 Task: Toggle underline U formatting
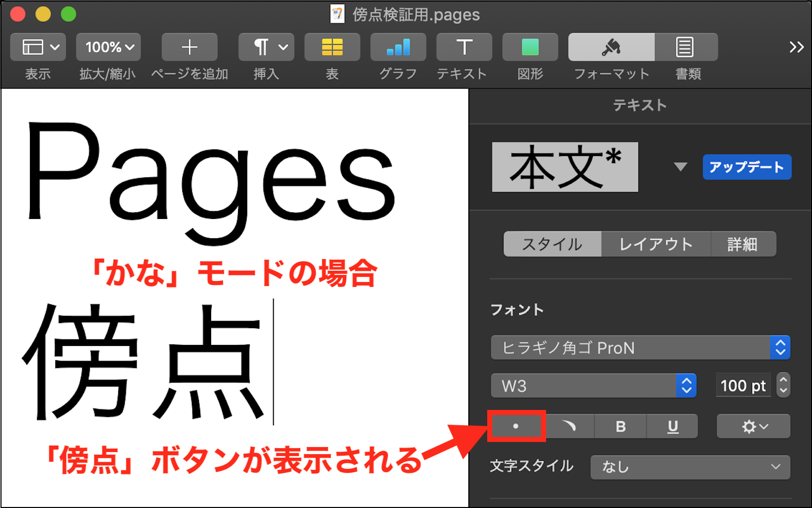(672, 426)
